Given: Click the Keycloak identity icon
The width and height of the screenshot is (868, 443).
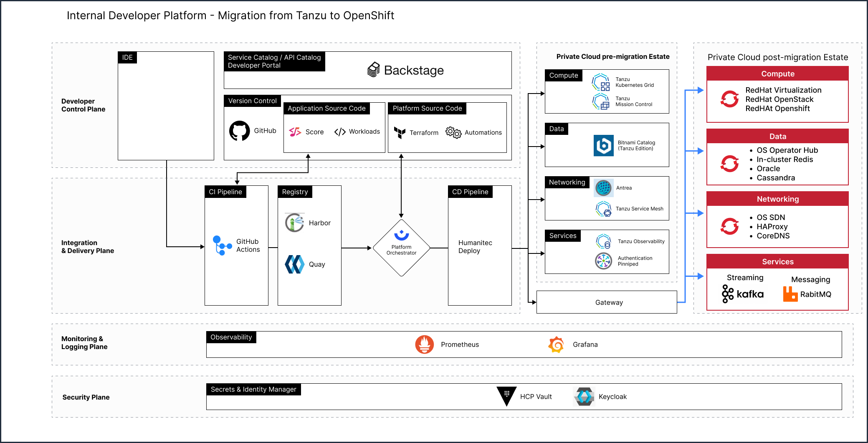Looking at the screenshot, I should tap(584, 396).
